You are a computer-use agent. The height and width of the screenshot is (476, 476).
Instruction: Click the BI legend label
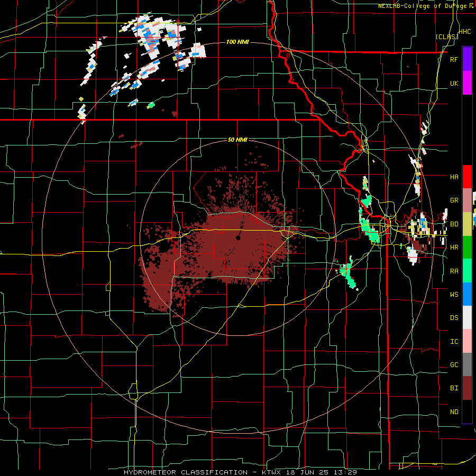pos(454,388)
